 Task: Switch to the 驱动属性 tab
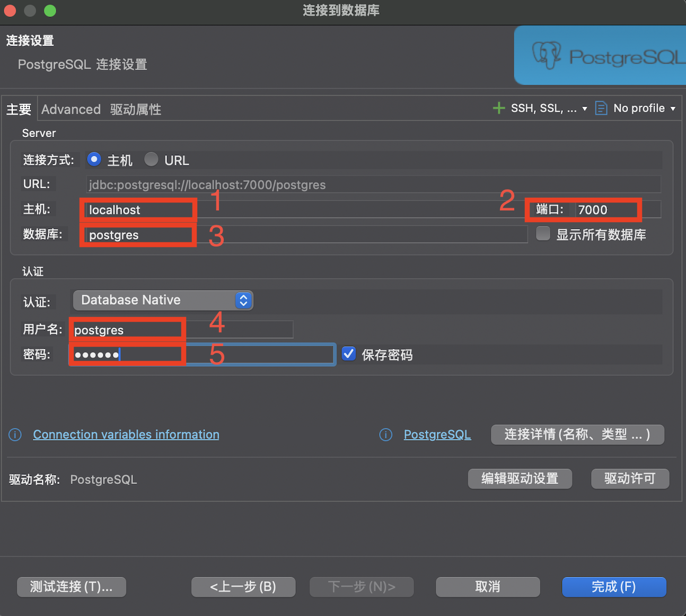[x=135, y=109]
